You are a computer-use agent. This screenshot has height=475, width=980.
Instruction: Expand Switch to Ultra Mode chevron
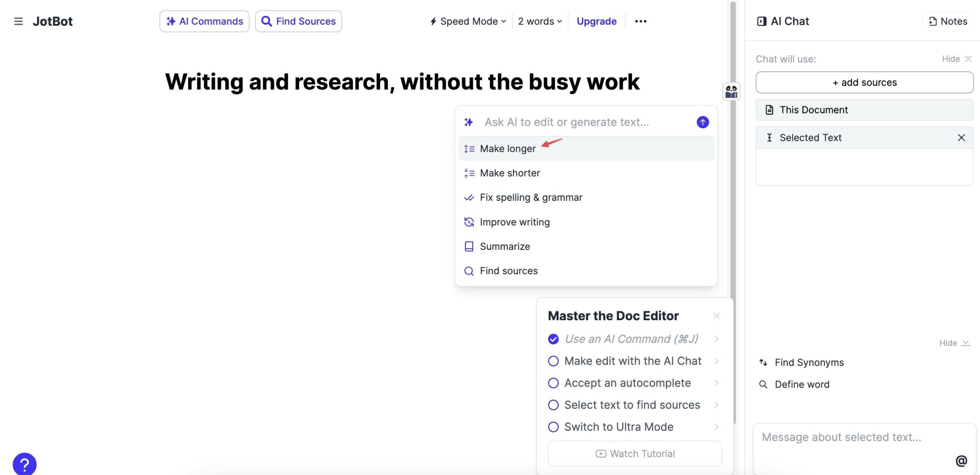pyautogui.click(x=717, y=427)
